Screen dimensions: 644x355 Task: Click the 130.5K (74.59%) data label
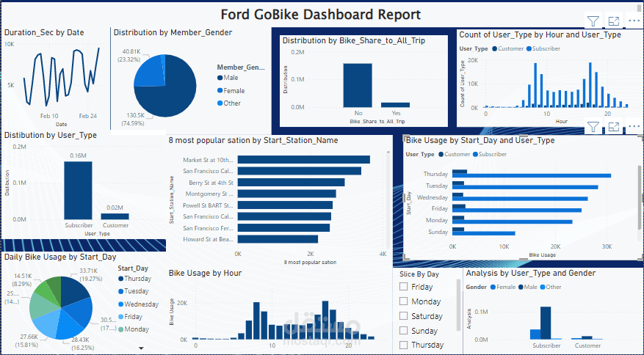[x=133, y=120]
